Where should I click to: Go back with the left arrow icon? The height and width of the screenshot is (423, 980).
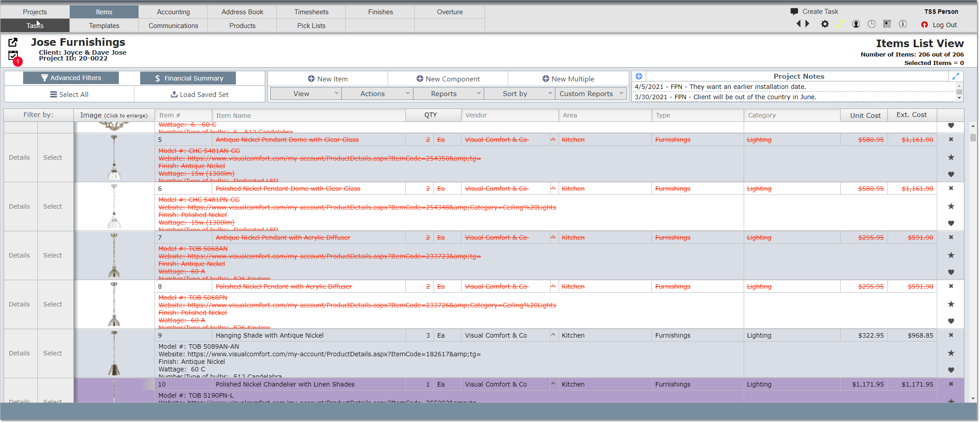coord(798,24)
